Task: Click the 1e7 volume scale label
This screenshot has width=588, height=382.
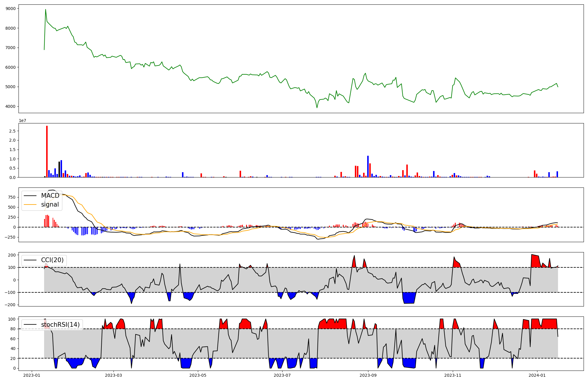Action: tap(23, 120)
